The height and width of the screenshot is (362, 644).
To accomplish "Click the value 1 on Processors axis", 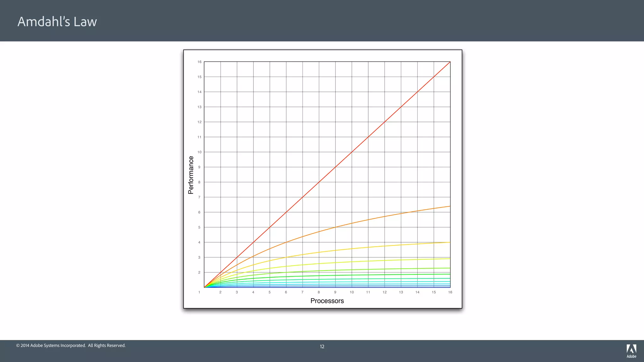I will pyautogui.click(x=199, y=292).
